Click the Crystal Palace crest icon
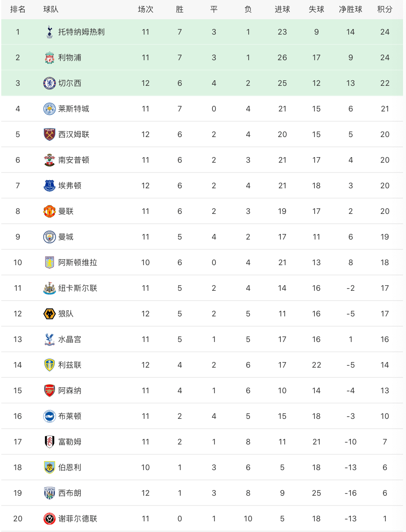 coord(50,339)
